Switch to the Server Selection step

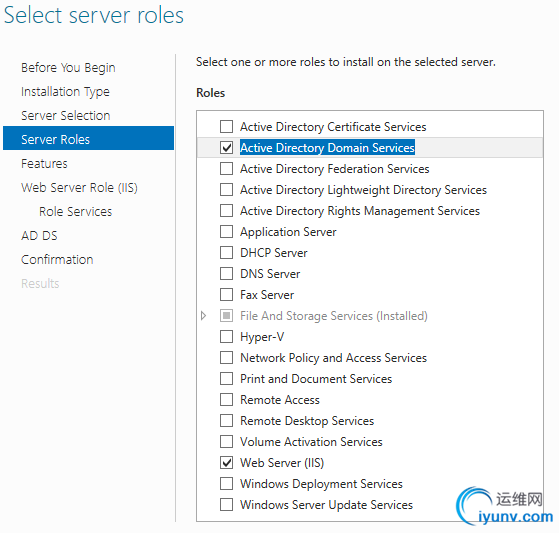point(66,116)
